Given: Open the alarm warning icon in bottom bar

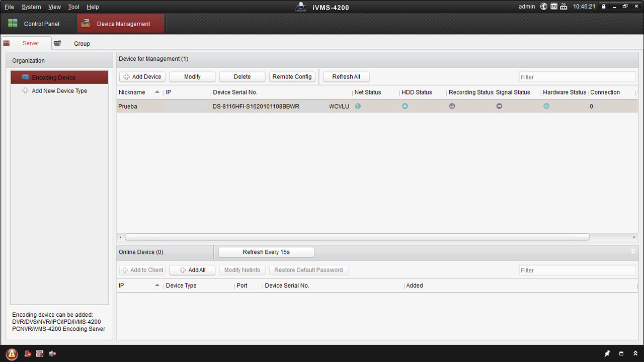Looking at the screenshot, I should [x=12, y=353].
